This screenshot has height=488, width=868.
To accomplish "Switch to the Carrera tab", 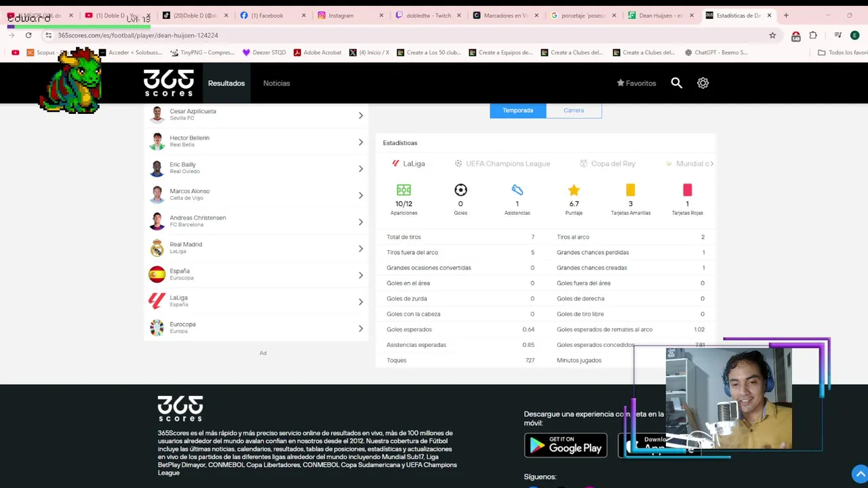I will 573,110.
